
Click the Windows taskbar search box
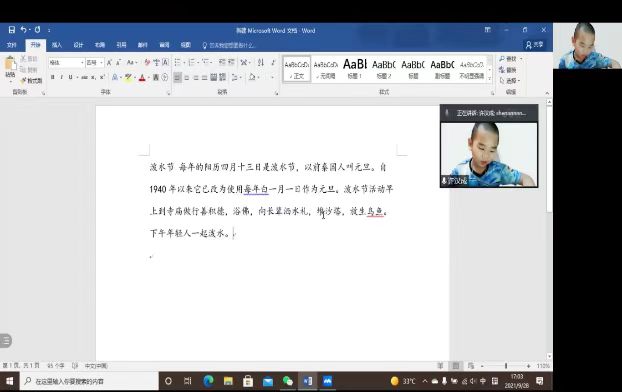(89, 381)
